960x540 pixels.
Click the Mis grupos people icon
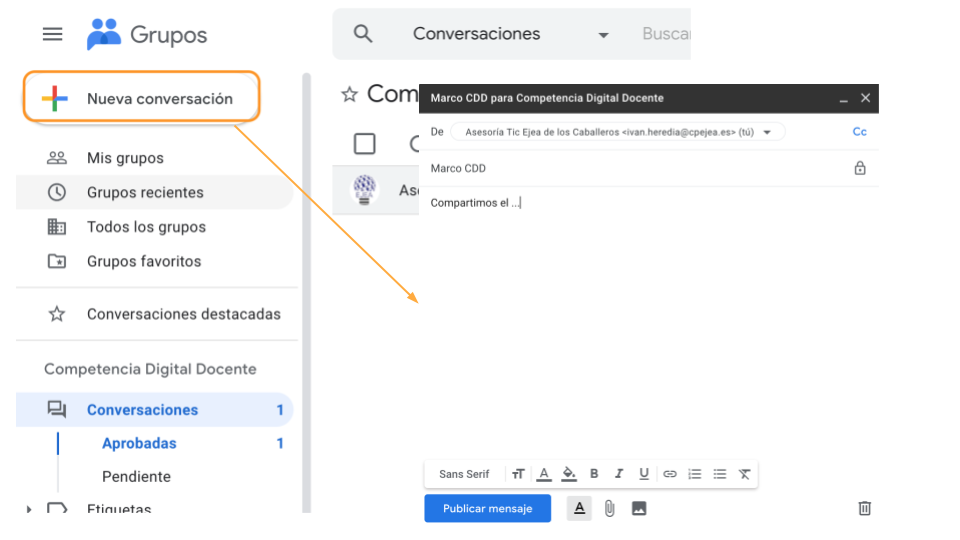pyautogui.click(x=57, y=158)
